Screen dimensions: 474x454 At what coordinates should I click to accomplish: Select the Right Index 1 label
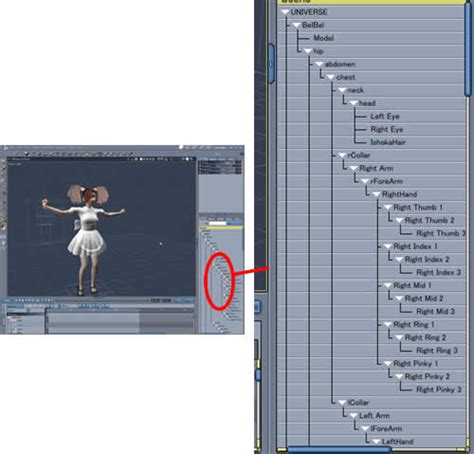click(415, 246)
